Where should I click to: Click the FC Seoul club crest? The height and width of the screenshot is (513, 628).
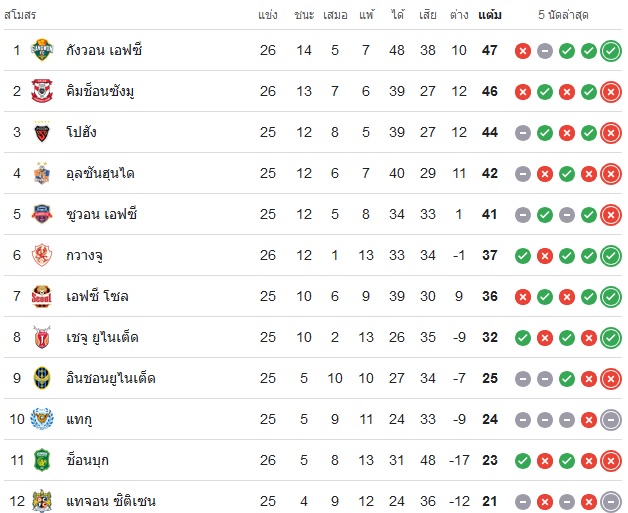(x=42, y=296)
